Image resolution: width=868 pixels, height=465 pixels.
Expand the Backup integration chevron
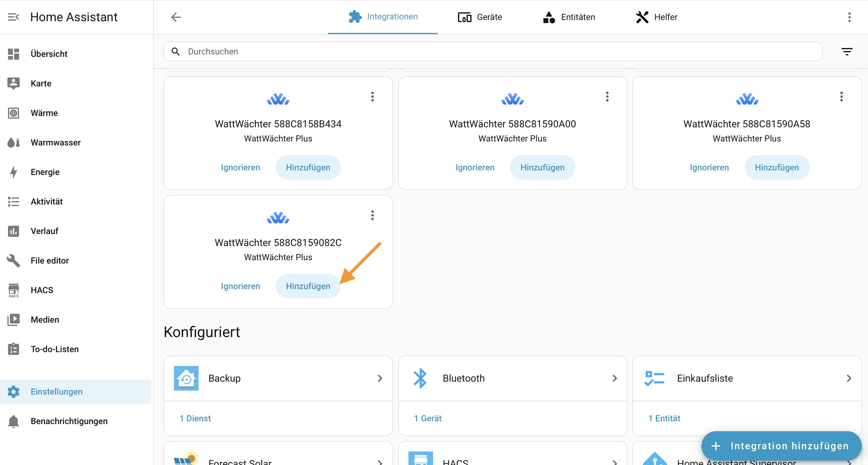click(380, 378)
